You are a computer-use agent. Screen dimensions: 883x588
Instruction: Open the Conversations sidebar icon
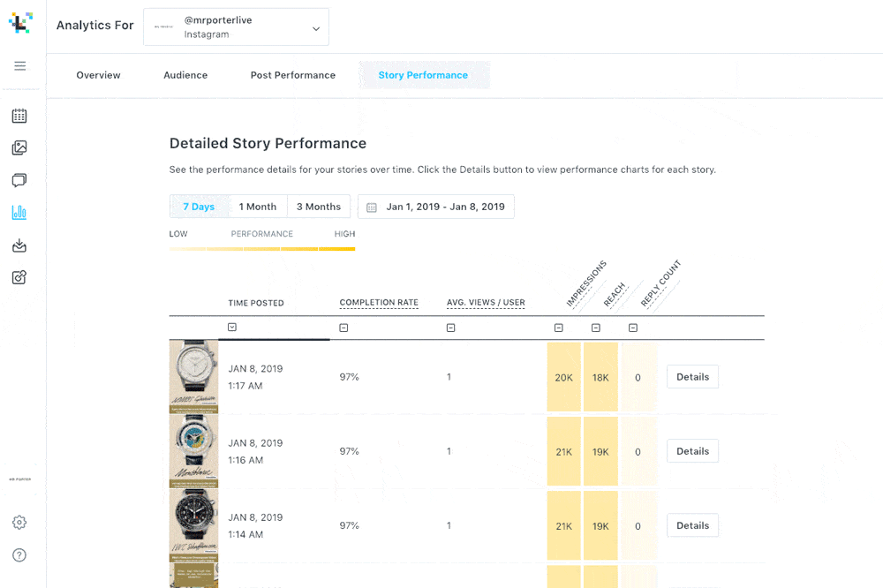pos(19,180)
